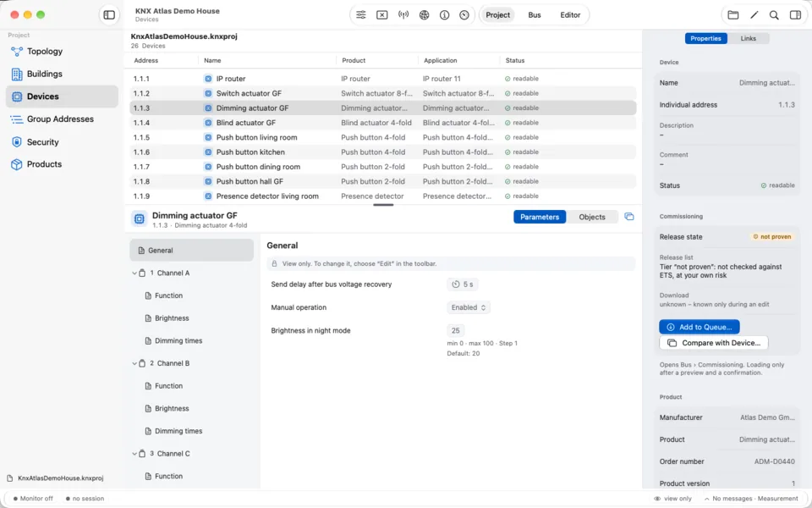Sort by the Address column header
This screenshot has height=508, width=812.
click(x=146, y=61)
